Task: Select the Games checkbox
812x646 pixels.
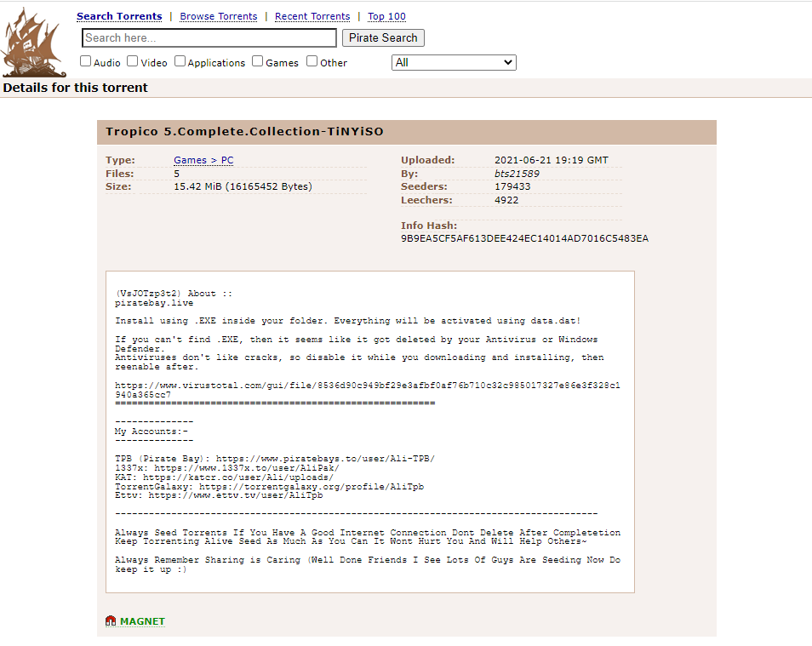Action: (258, 61)
